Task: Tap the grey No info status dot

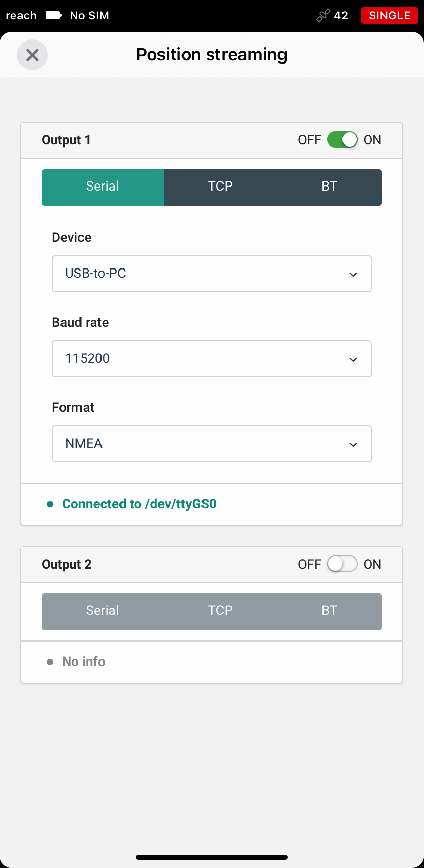Action: coord(50,662)
